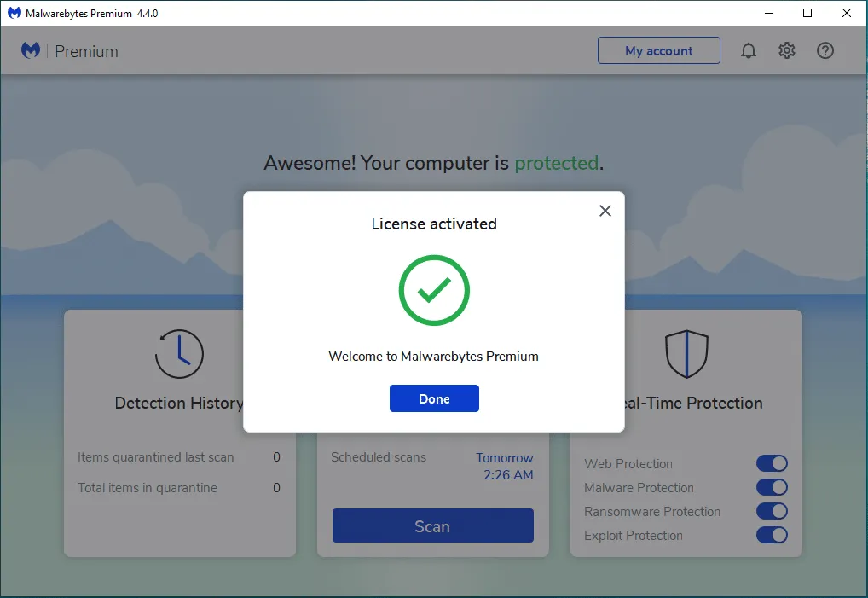868x598 pixels.
Task: Click the Real-Time Protection shield icon
Action: 686,354
